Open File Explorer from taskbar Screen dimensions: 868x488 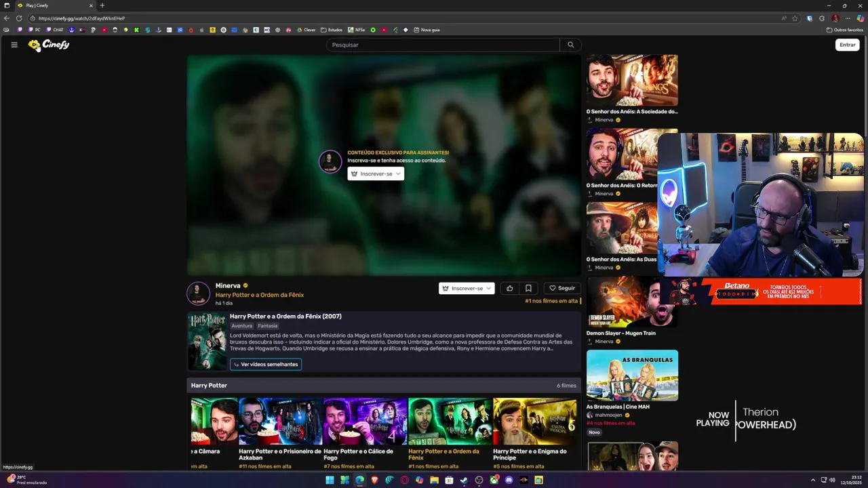[434, 480]
